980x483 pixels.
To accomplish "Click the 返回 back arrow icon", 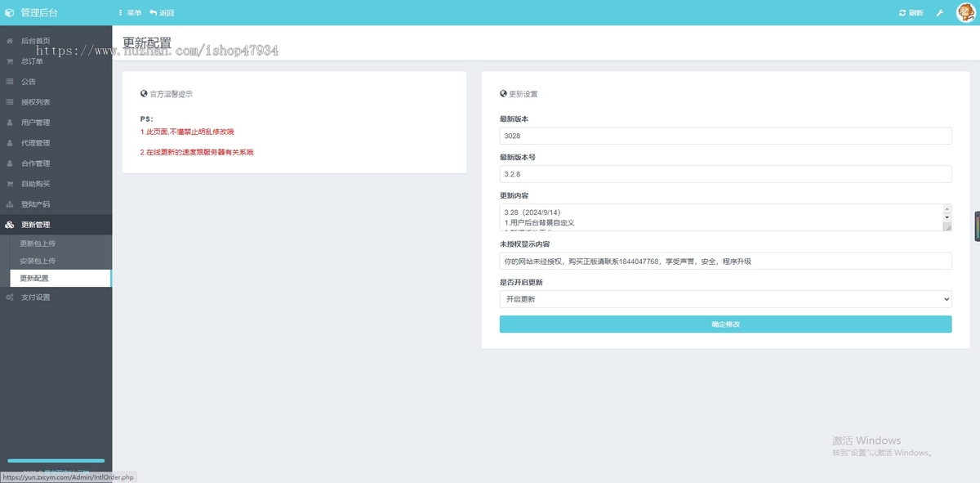I will tap(153, 13).
